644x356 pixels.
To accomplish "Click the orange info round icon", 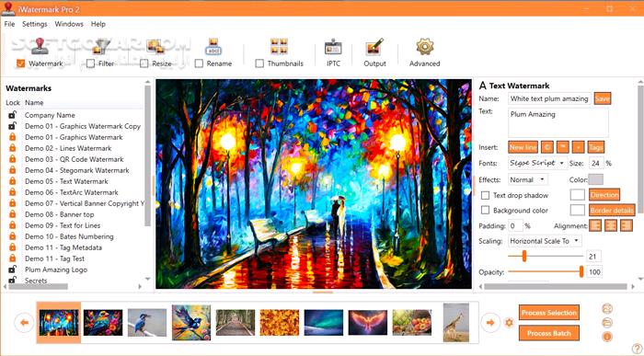I will click(607, 337).
